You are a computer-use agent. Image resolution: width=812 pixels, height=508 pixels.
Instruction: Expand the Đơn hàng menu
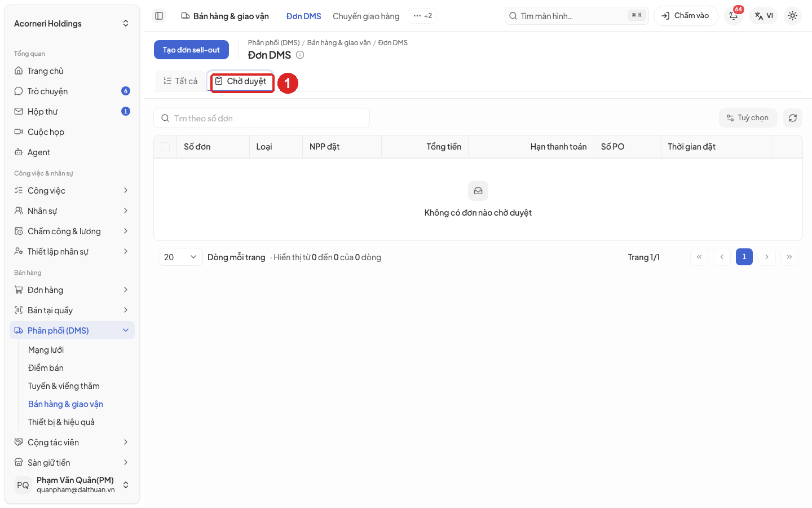coord(72,290)
